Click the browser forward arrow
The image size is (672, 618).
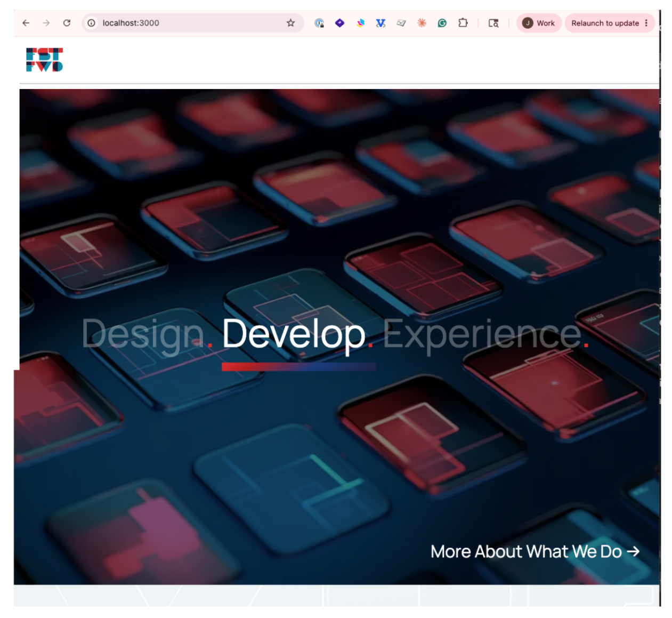[46, 23]
